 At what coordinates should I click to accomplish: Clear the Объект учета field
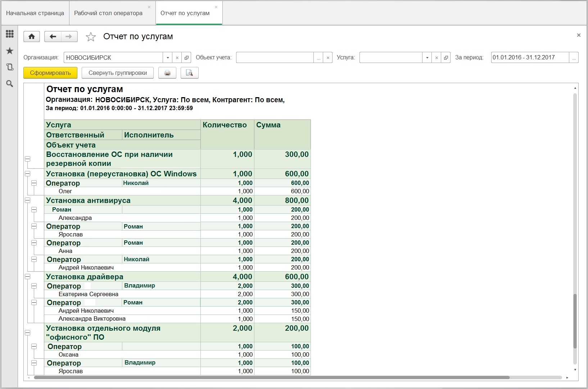click(327, 58)
